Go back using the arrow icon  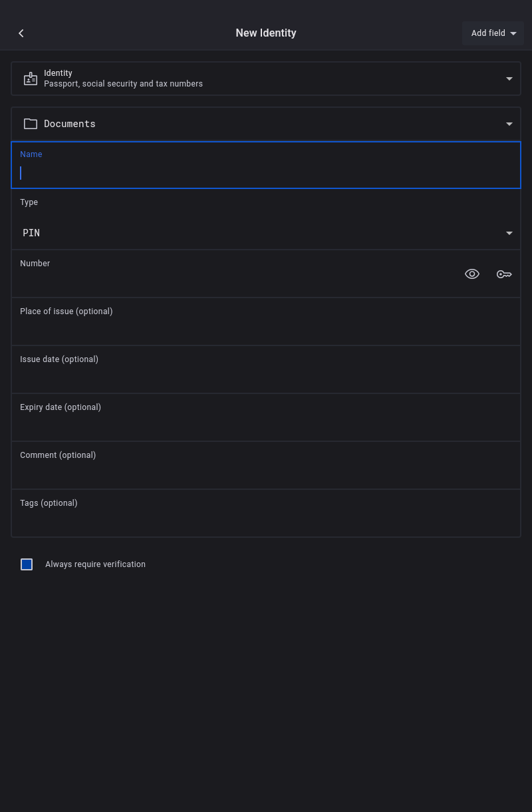click(x=21, y=33)
